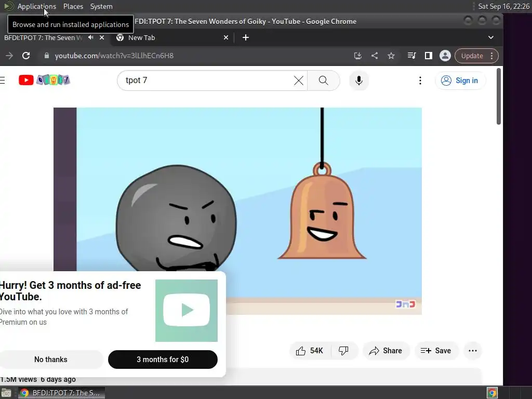Open the System menu
Viewport: 532px width, 399px height.
(101, 6)
